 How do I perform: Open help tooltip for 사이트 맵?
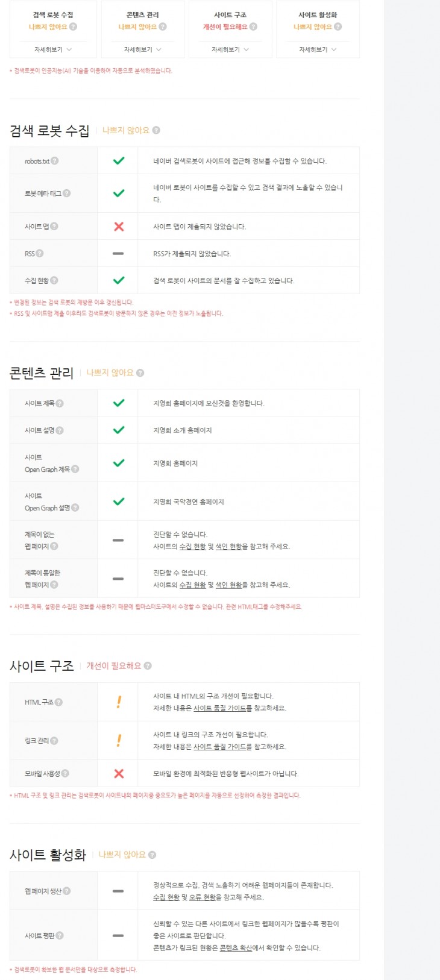point(54,227)
